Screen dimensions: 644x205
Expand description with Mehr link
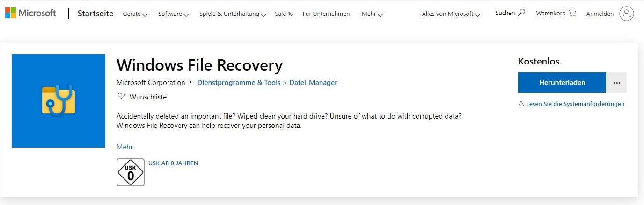pyautogui.click(x=124, y=147)
